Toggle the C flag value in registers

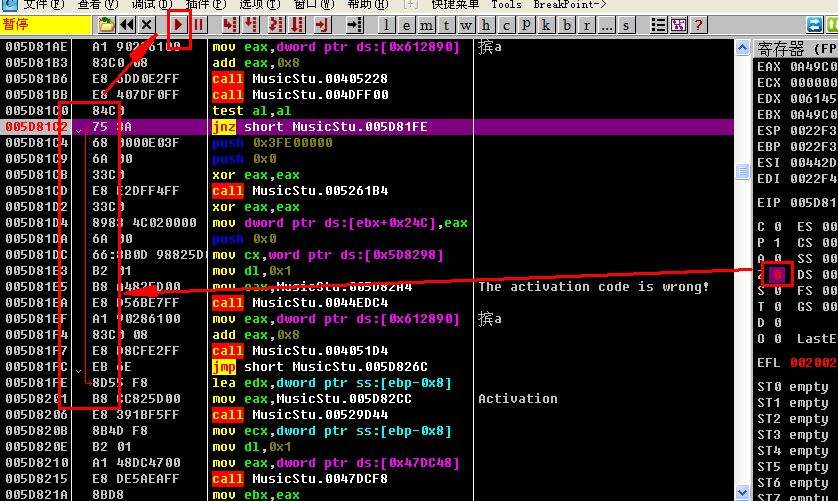(778, 227)
